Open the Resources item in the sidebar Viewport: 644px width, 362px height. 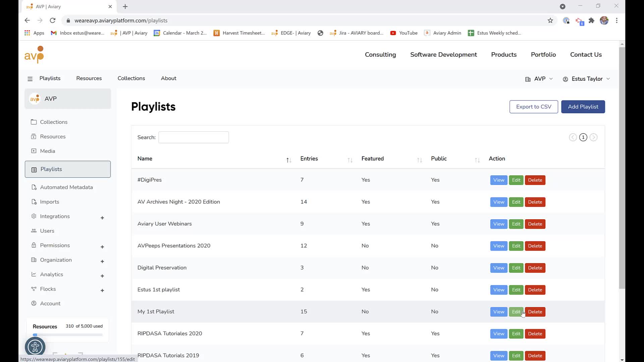click(x=53, y=136)
